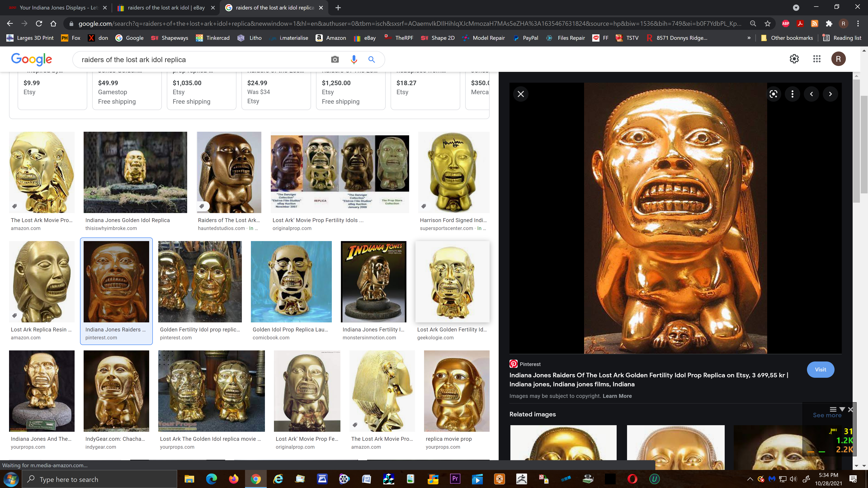
Task: Click See more related images
Action: click(827, 415)
